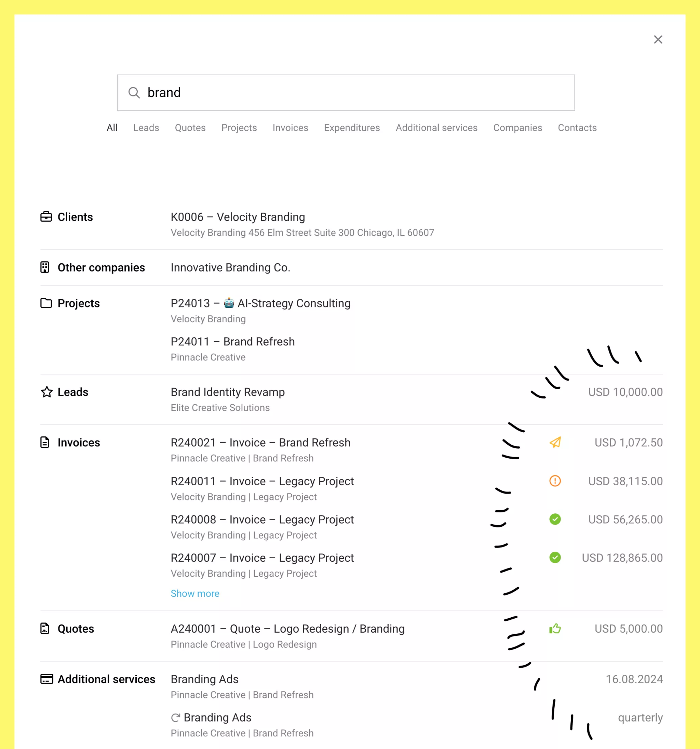700x749 pixels.
Task: Open the Contacts filter tab
Action: (x=577, y=128)
